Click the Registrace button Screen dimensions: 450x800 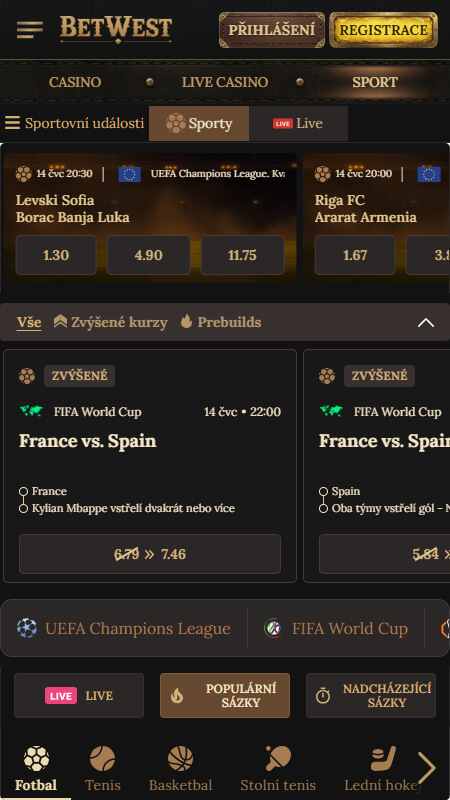384,30
